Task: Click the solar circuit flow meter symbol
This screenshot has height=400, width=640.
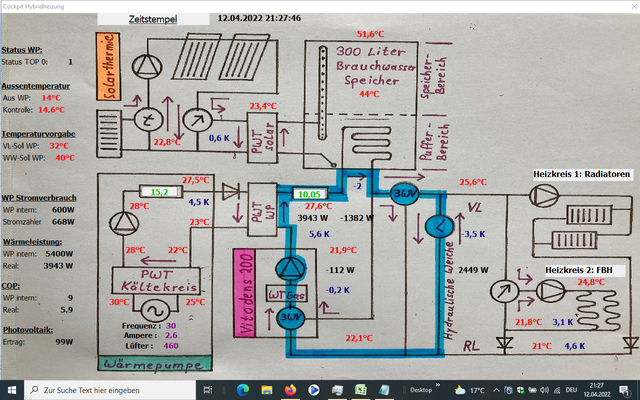Action: [197, 120]
